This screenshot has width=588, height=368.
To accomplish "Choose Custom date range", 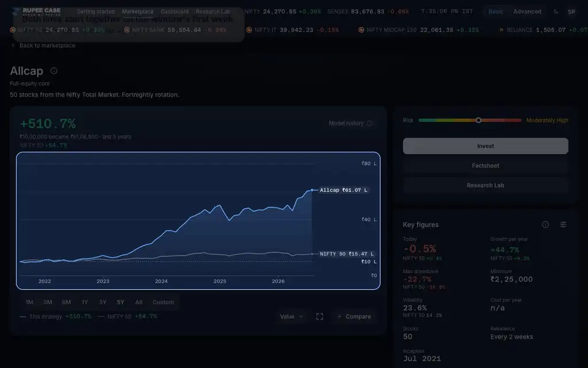I will 163,302.
